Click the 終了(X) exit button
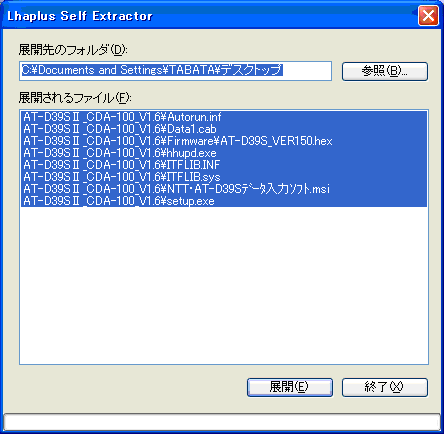Viewport: 444px width, 434px height. [x=385, y=387]
